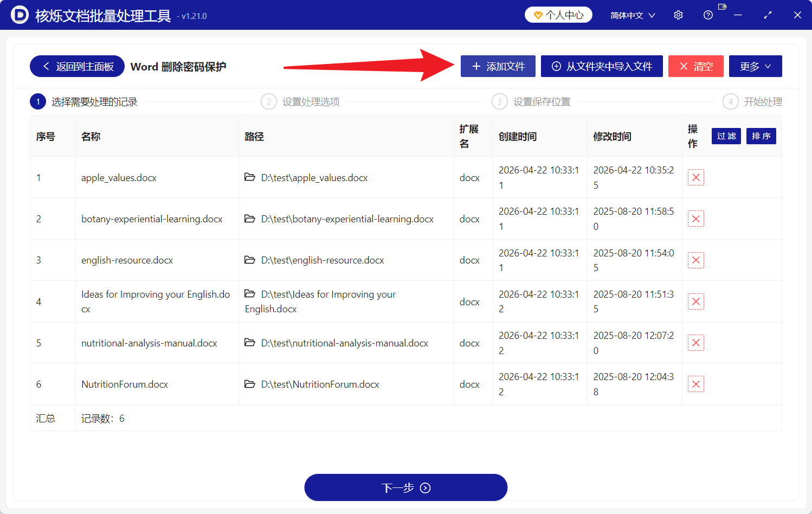This screenshot has height=514, width=812.
Task: Click the help question mark icon
Action: click(708, 15)
